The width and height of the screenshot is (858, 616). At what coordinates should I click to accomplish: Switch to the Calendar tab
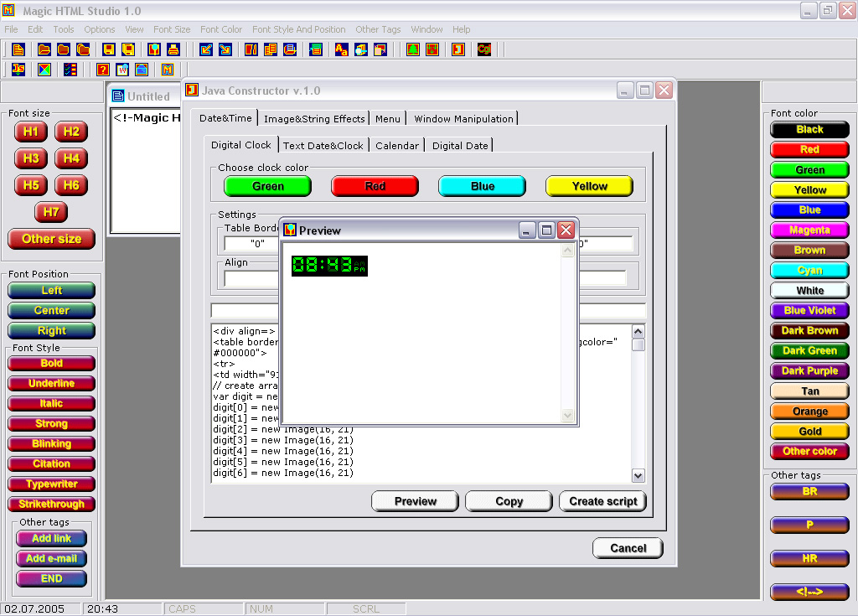[x=396, y=146]
